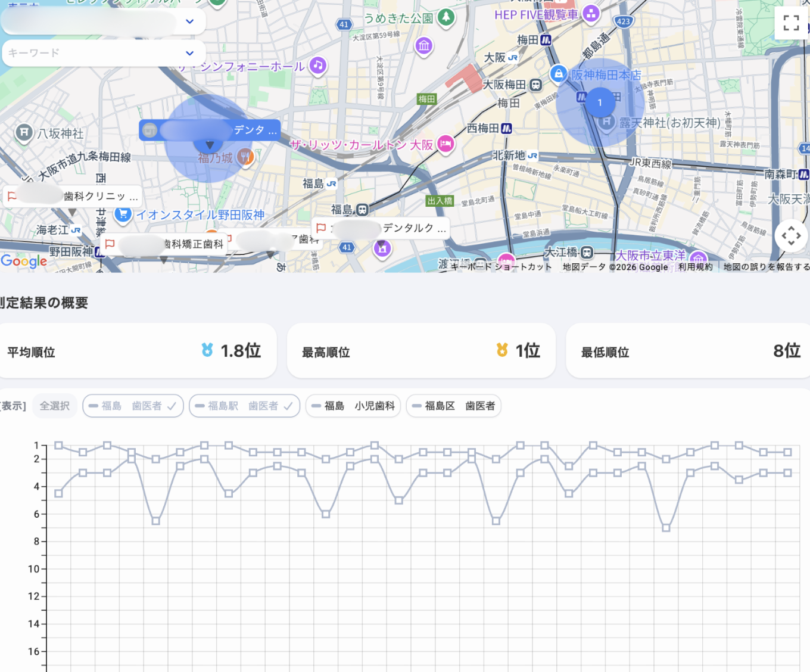Viewport: 810px width, 672px height.
Task: Click the HEP FIVE観覧車 attraction icon
Action: click(591, 14)
